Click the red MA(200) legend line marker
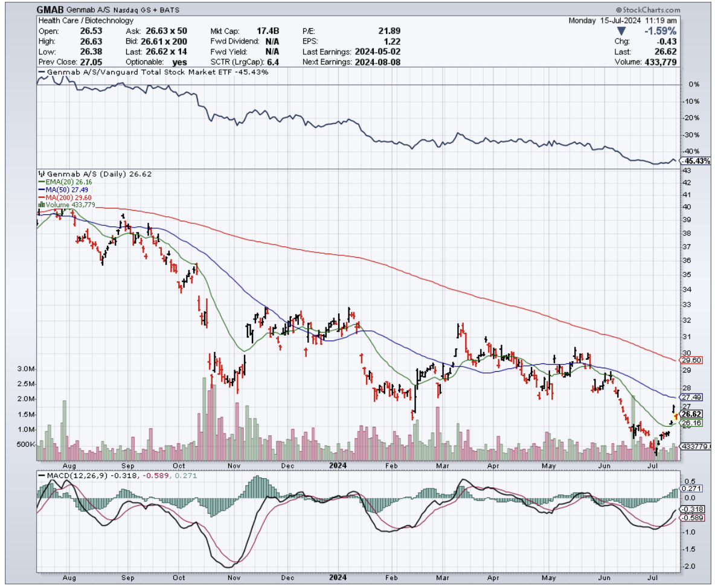 pyautogui.click(x=40, y=197)
